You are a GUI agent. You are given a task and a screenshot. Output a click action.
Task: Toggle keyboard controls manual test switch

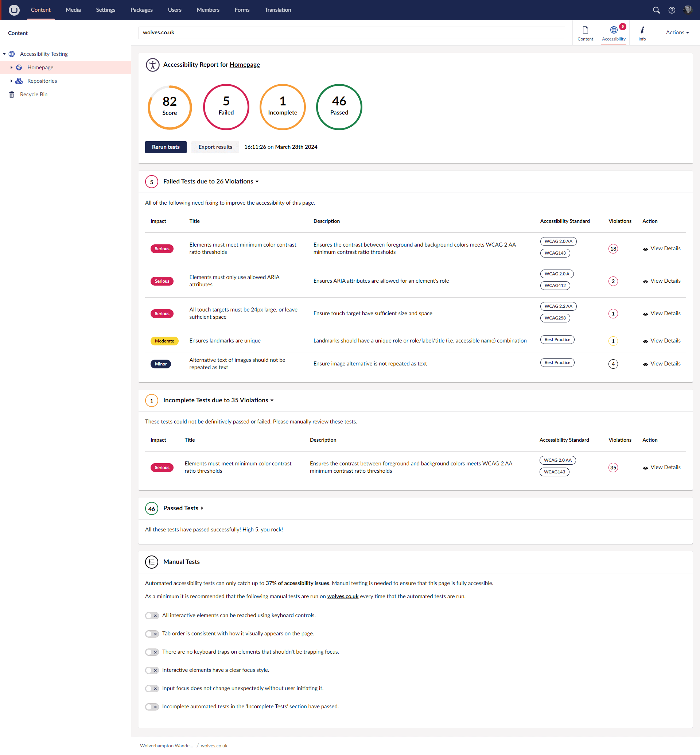pyautogui.click(x=152, y=615)
